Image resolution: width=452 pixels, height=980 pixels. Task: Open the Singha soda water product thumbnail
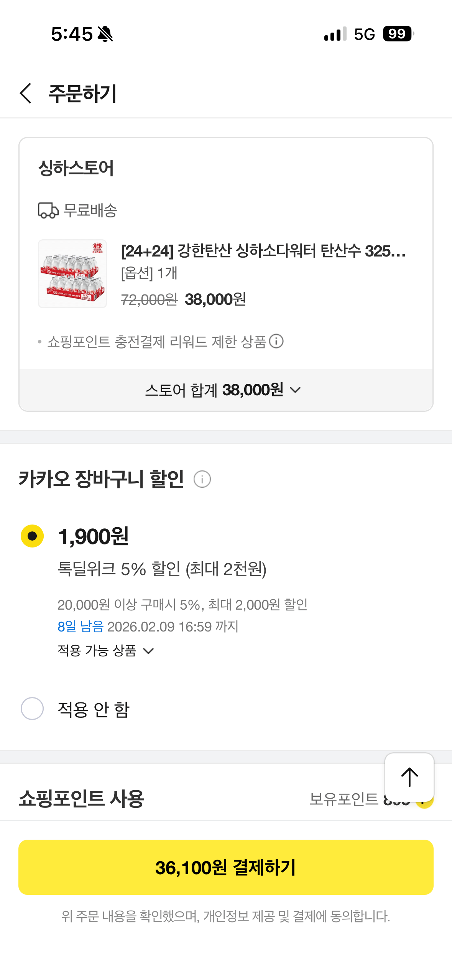[x=72, y=274]
